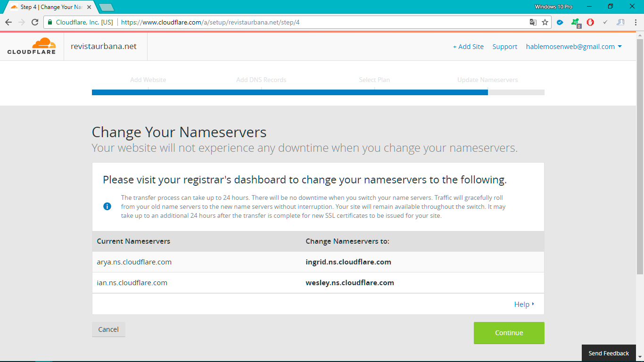
Task: Click the Add DNS Records step
Action: tap(261, 80)
